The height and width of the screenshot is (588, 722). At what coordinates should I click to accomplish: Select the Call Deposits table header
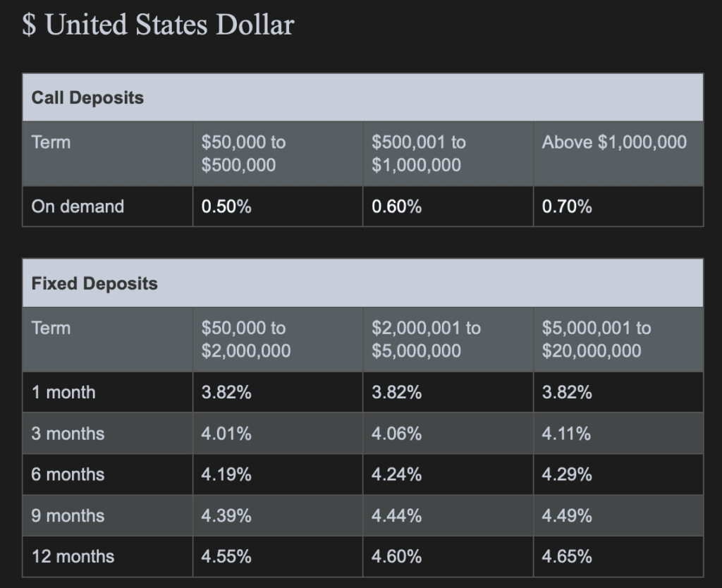coord(87,97)
